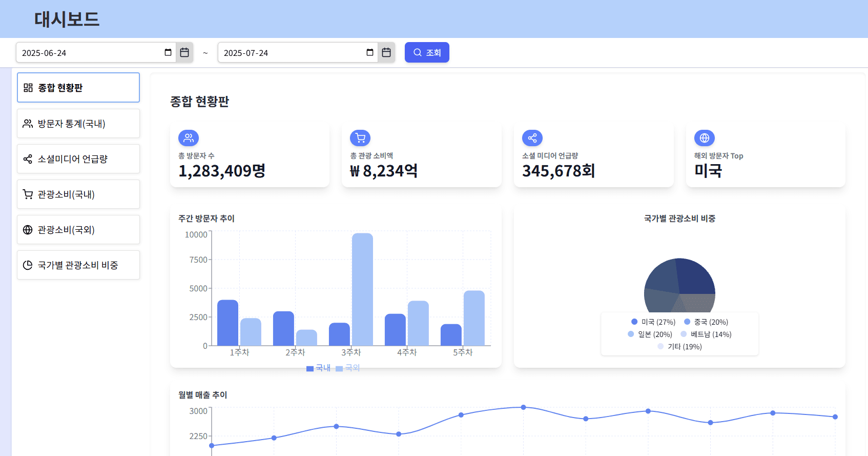Image resolution: width=868 pixels, height=456 pixels.
Task: Click 베트남 (14%) legend entry
Action: tap(706, 334)
